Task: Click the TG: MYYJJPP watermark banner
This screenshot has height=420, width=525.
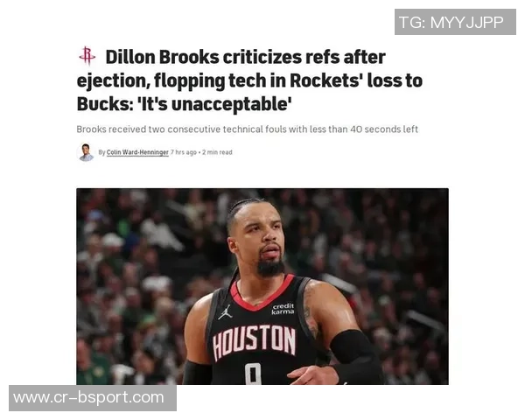Action: 455,22
